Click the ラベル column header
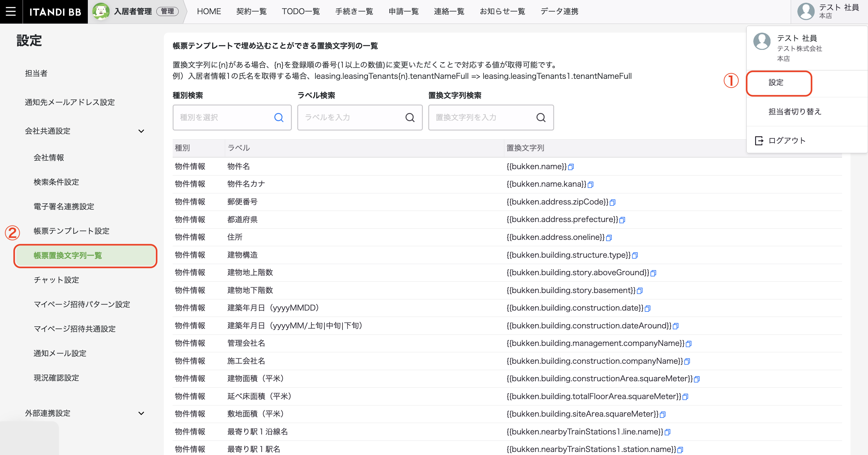Image resolution: width=868 pixels, height=455 pixels. 238,148
